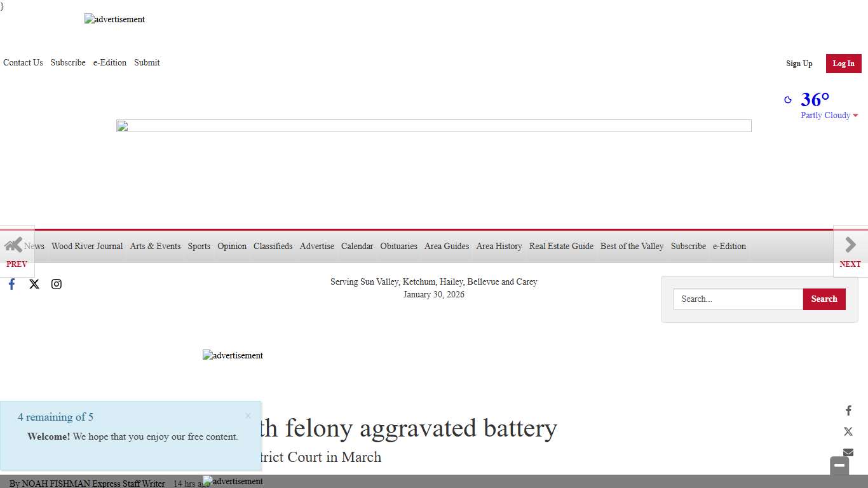Open the X social icon below navigation
This screenshot has height=488, width=868.
click(x=34, y=284)
